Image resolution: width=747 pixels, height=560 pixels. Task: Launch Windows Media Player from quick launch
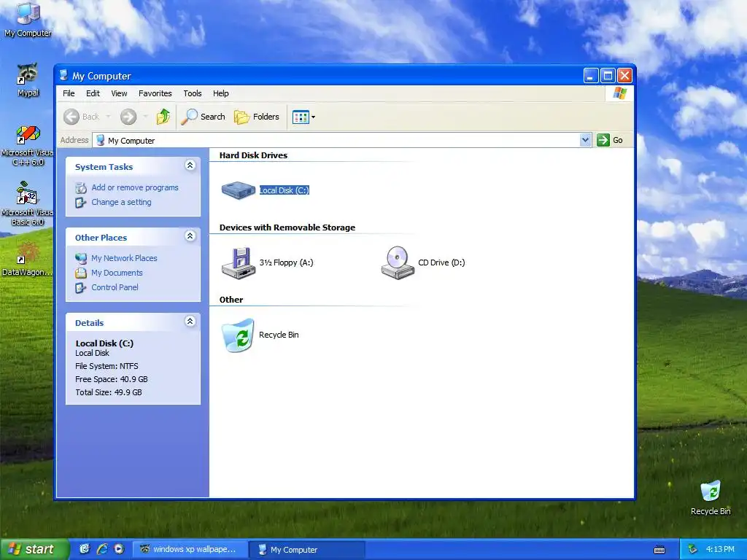pos(119,549)
